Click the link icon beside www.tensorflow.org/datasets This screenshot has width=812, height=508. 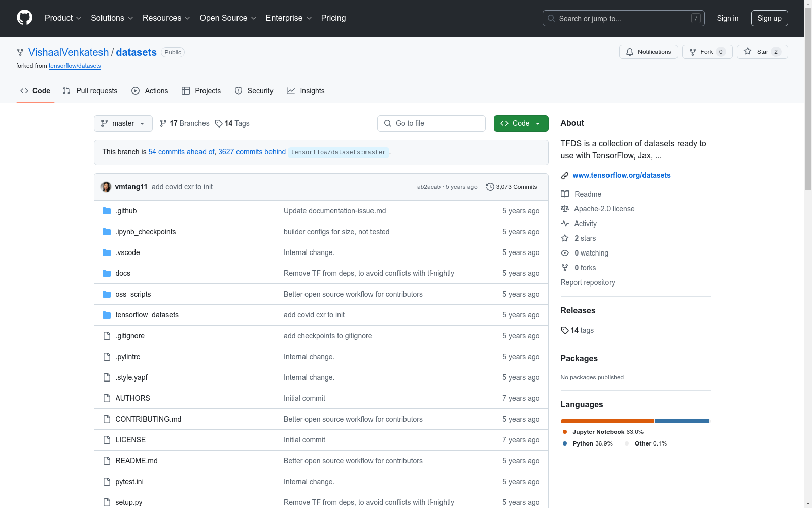[565, 176]
